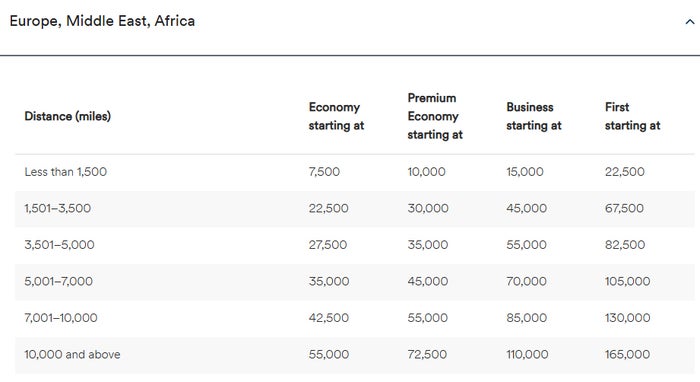Collapse the Europe, Middle East, Africa section
Screen dimensions: 700x382
690,22
